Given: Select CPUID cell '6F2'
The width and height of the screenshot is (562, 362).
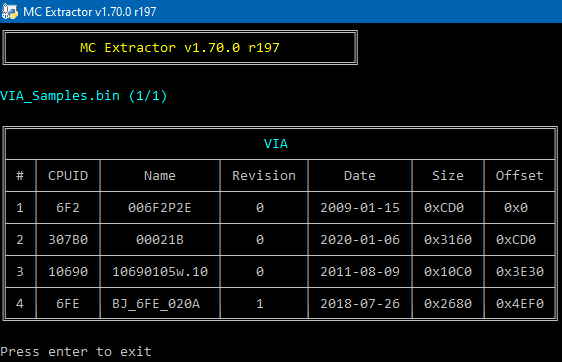Looking at the screenshot, I should tap(68, 208).
